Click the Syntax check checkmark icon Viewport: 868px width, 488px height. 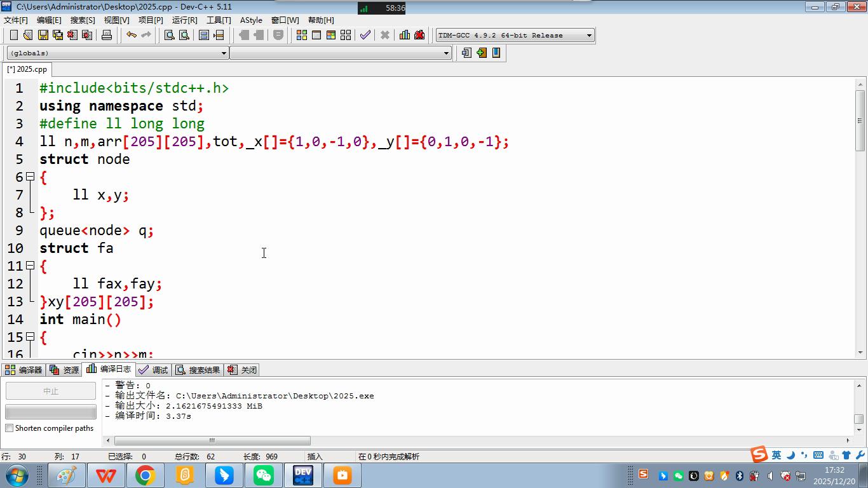coord(365,35)
